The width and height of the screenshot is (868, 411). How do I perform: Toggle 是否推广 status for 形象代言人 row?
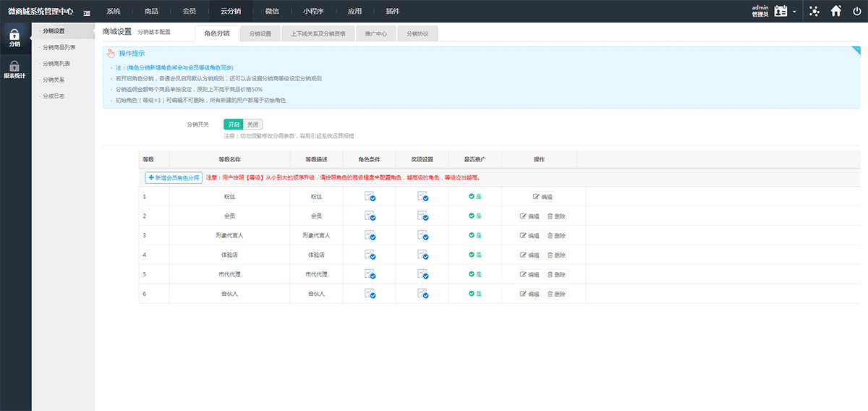coord(475,235)
